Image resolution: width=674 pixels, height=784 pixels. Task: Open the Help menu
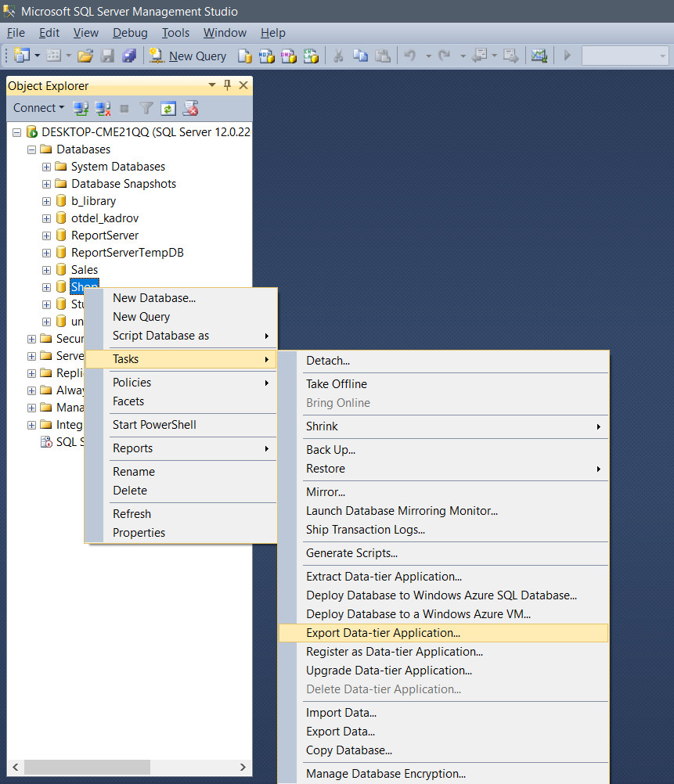273,33
